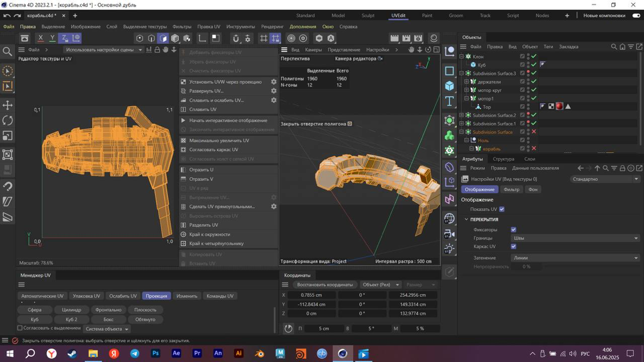Click the Фильтр button in attributes
This screenshot has width=644, height=362.
[x=511, y=189]
